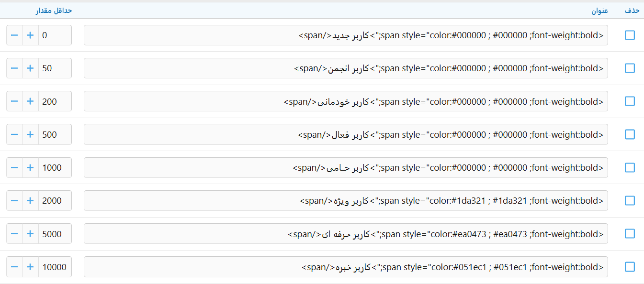Decrement the 2000 minimum value
The image size is (644, 284).
pos(14,200)
